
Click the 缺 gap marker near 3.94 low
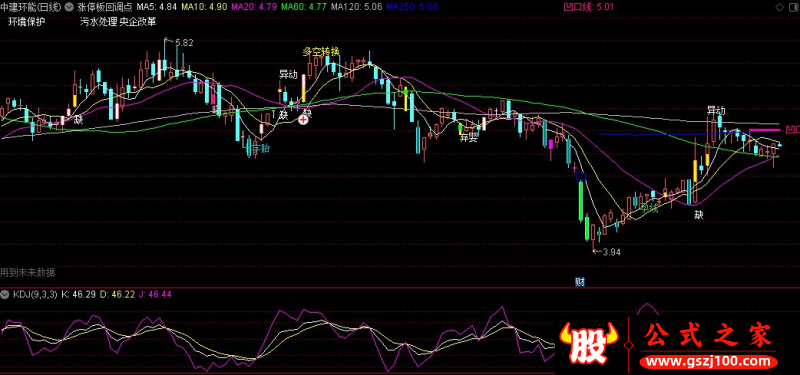[x=698, y=215]
